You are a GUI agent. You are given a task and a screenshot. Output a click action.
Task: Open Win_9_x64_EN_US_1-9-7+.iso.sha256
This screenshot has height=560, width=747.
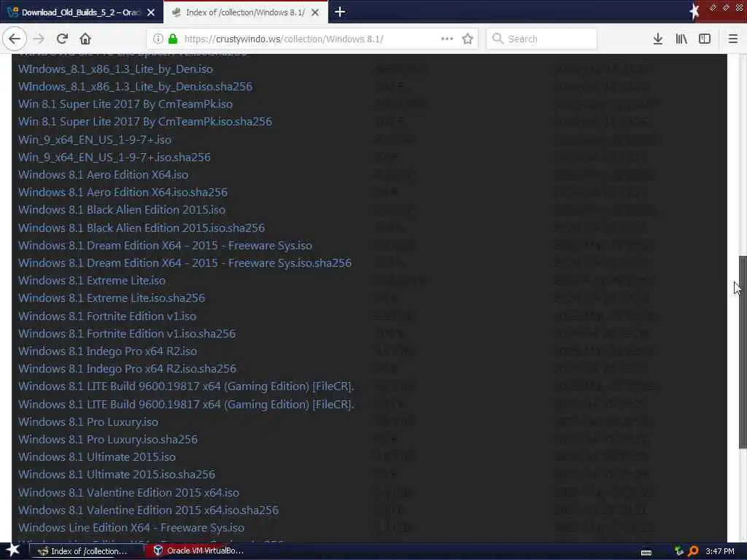coord(115,157)
